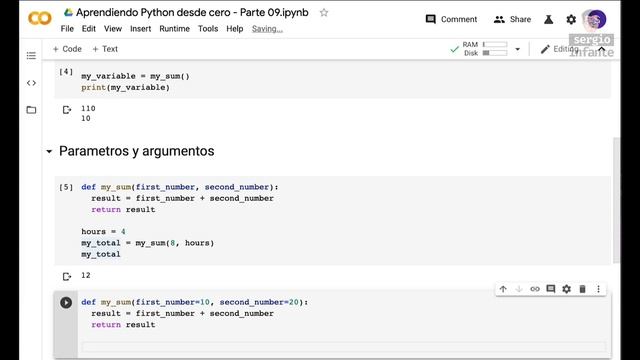Screen dimensions: 640x360
Task: Click the Saving... status link
Action: [x=267, y=29]
